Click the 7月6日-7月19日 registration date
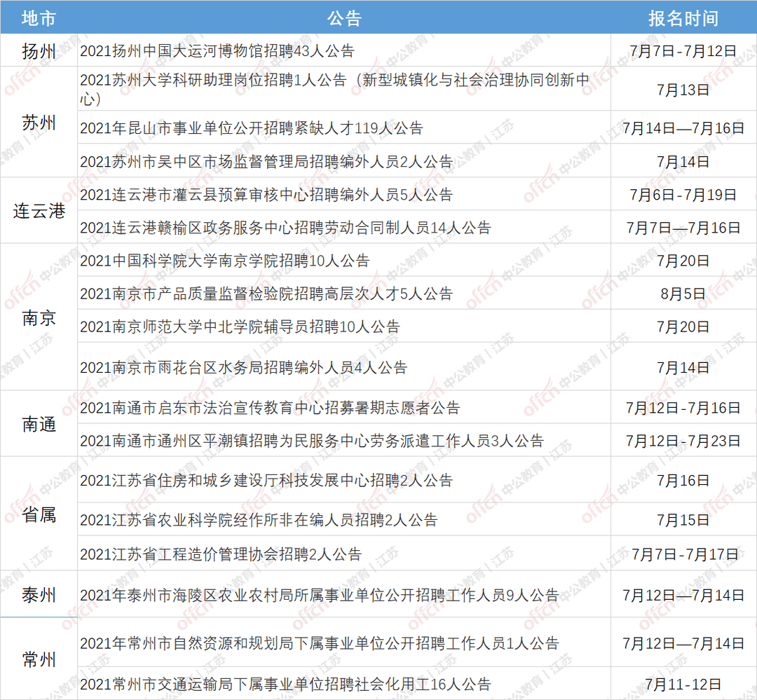This screenshot has height=700, width=757. (x=683, y=195)
